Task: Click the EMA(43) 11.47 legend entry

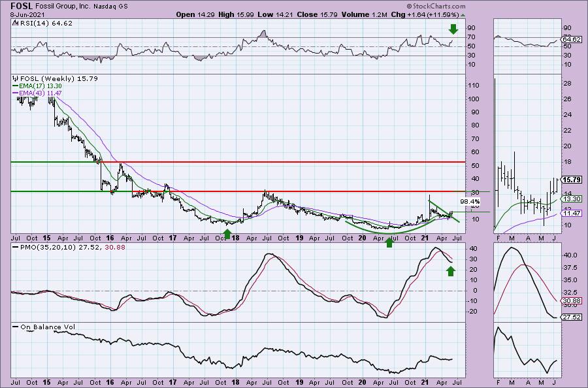Action: click(41, 93)
